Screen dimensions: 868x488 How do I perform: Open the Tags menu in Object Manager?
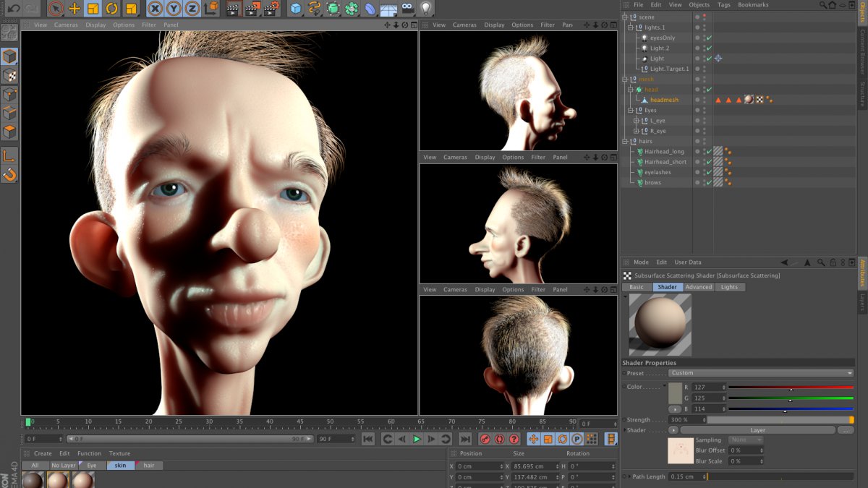[723, 5]
